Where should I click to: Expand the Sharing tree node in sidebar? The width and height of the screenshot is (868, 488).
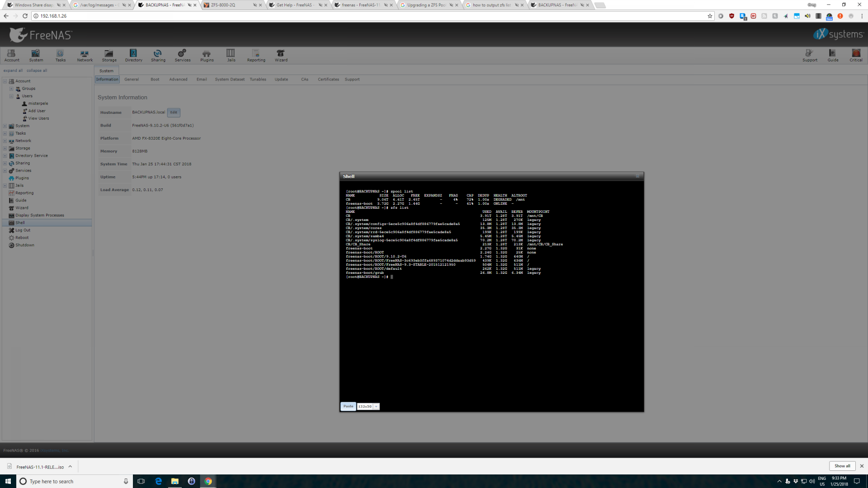point(5,163)
